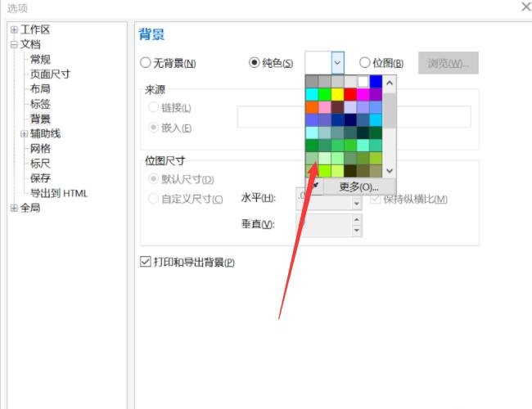The image size is (532, 409).
Task: Pick the bright green swatch beside cyan
Action: (x=325, y=94)
